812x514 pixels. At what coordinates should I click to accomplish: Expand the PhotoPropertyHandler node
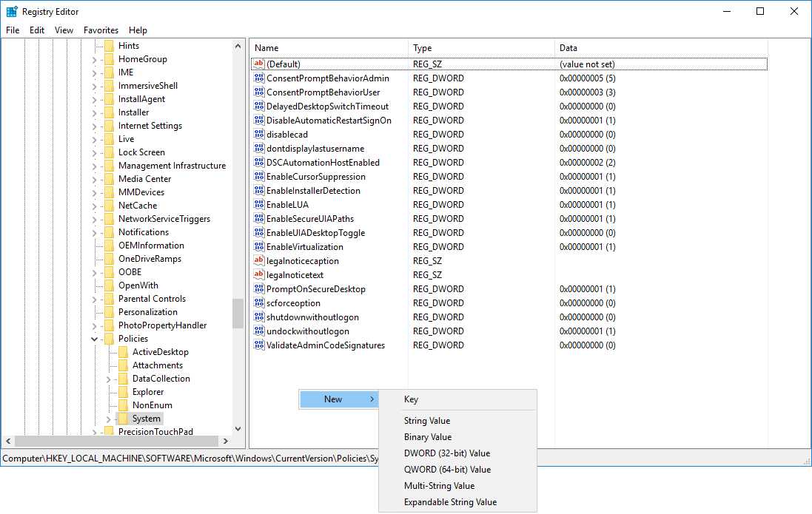[x=94, y=325]
